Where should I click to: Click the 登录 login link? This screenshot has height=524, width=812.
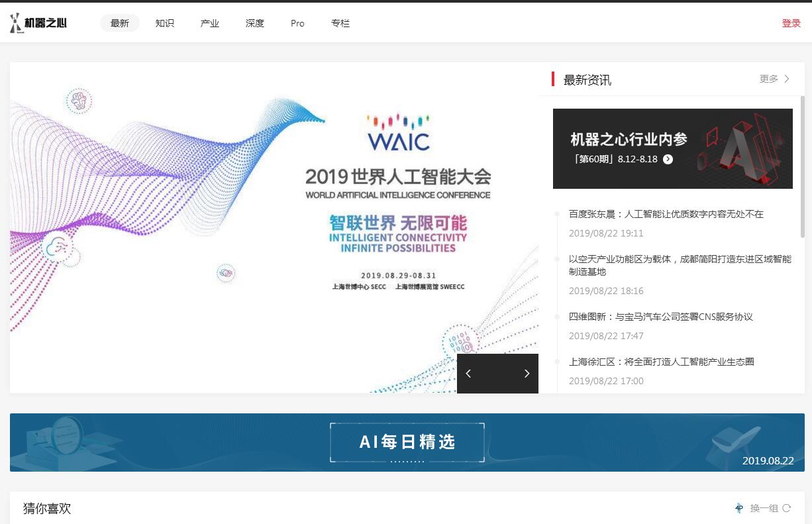791,23
